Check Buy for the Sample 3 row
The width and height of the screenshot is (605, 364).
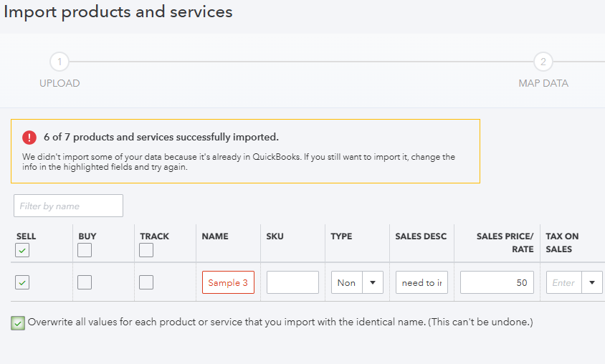(x=85, y=282)
